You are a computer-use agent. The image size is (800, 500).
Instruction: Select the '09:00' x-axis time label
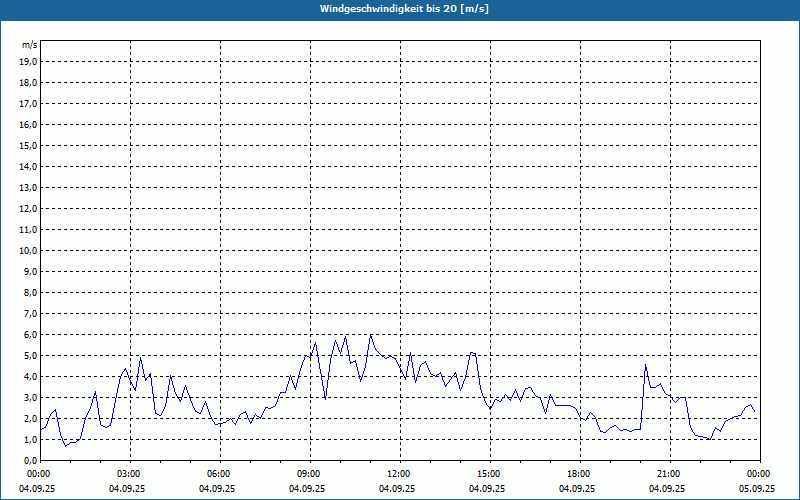coord(310,474)
